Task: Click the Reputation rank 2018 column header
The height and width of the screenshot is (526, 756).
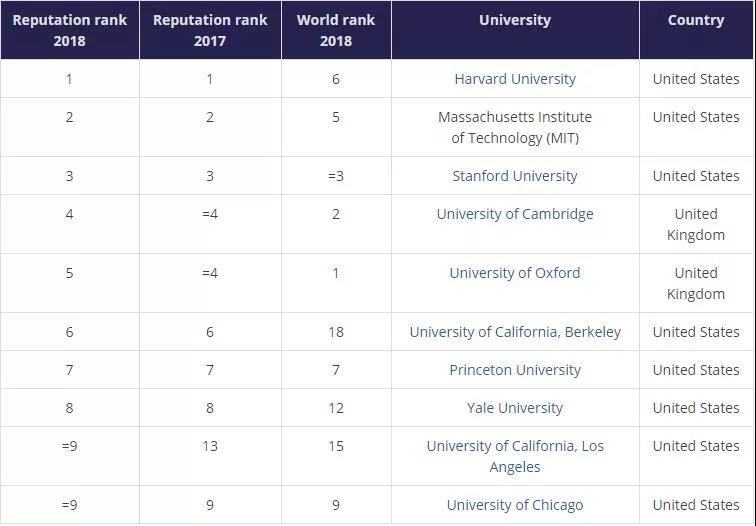Action: coord(69,30)
